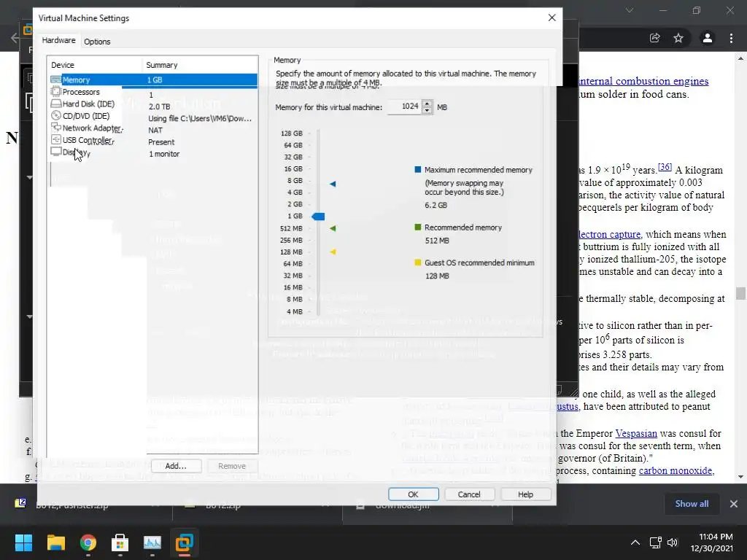Select the Hard Disk (IDE) icon

tap(56, 104)
